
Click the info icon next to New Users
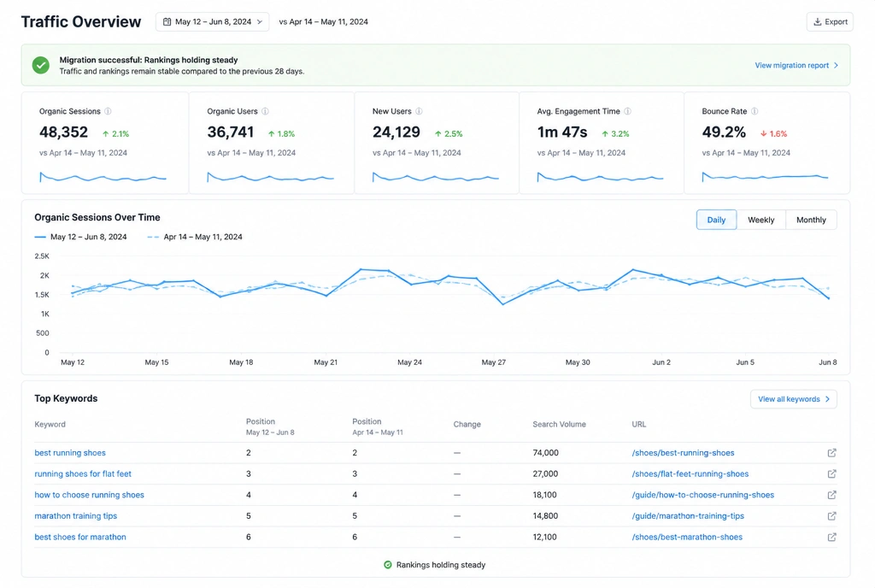(419, 111)
